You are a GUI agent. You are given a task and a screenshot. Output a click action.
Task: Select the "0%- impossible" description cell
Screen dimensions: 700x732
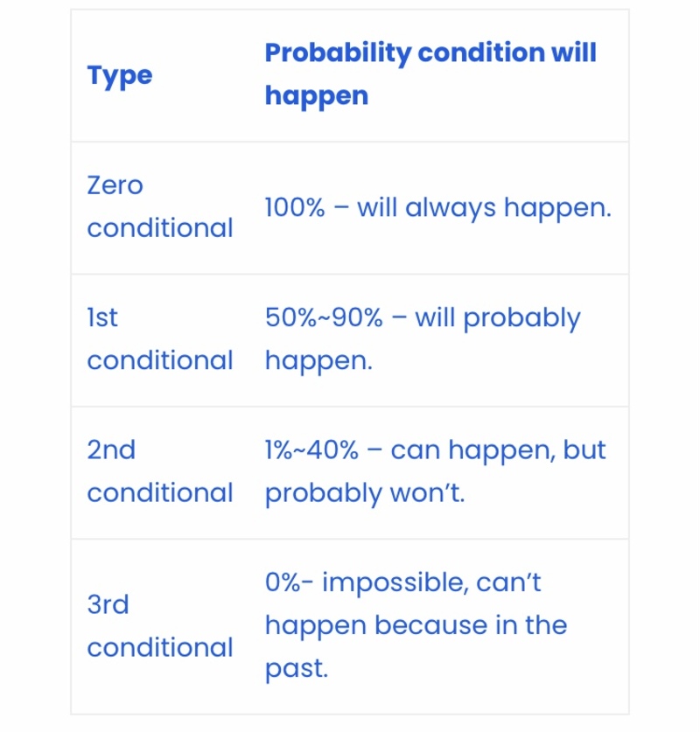(416, 625)
